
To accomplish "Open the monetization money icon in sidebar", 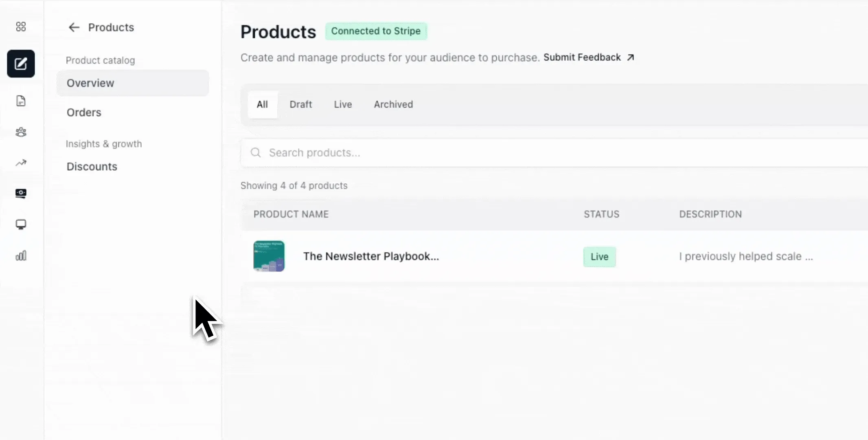I will click(21, 193).
